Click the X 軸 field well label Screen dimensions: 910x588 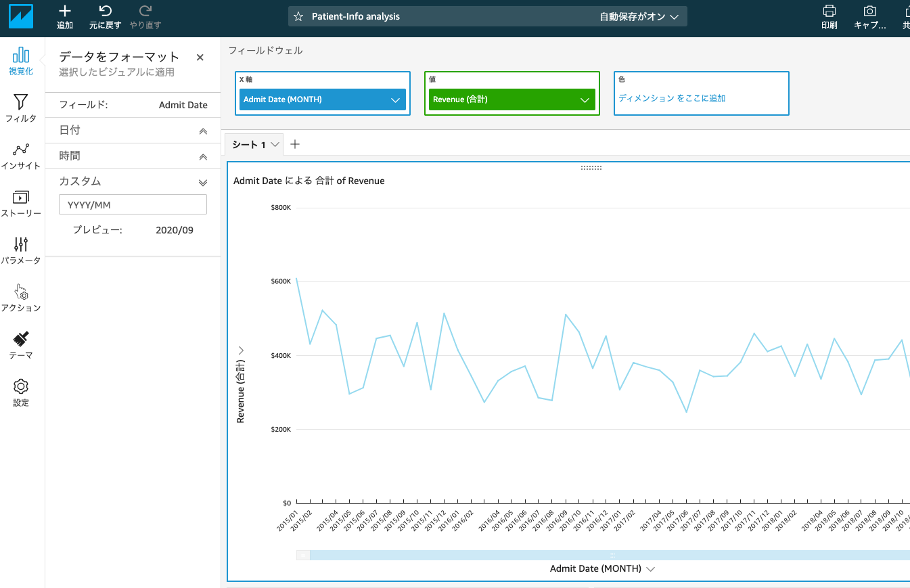[246, 79]
